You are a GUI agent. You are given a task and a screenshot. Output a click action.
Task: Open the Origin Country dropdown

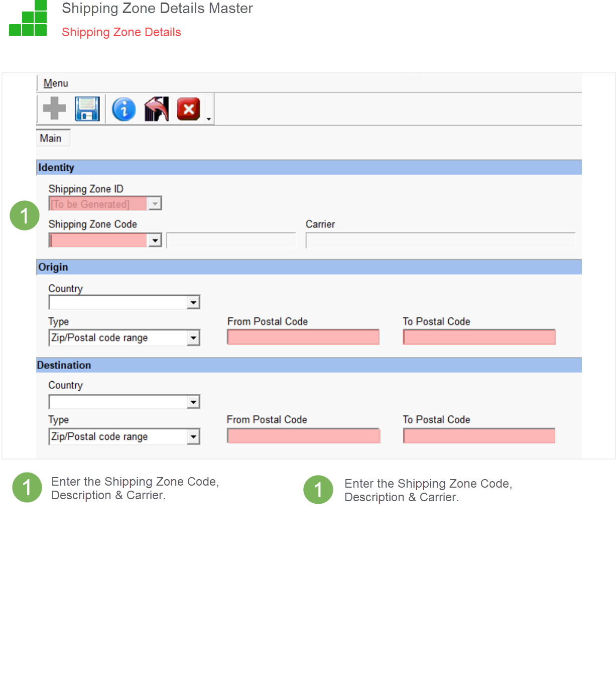pyautogui.click(x=193, y=302)
